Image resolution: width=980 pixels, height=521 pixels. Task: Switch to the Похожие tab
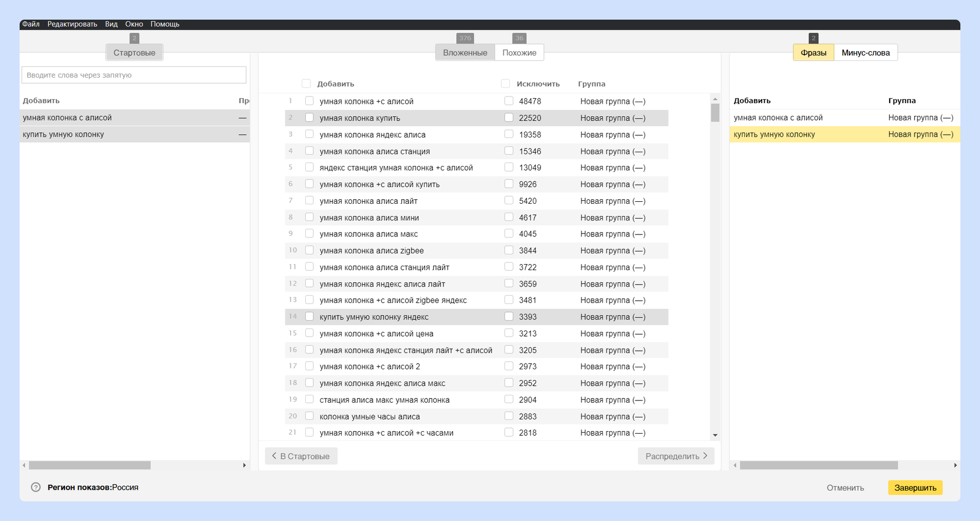[x=519, y=53]
